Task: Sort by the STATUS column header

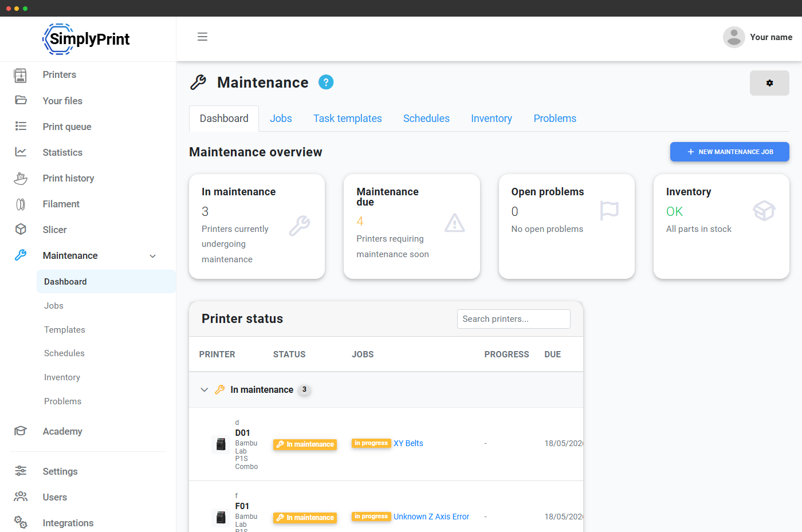Action: [289, 354]
